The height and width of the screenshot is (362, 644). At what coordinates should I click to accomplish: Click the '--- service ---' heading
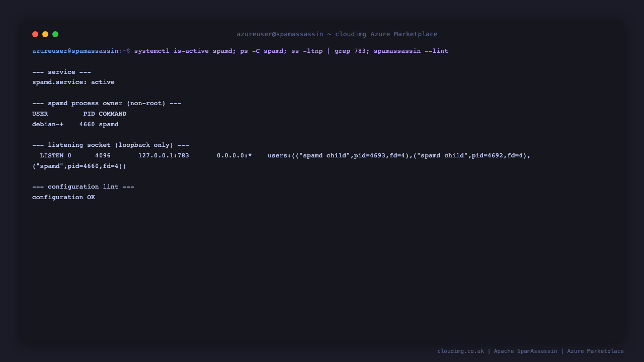coord(61,72)
